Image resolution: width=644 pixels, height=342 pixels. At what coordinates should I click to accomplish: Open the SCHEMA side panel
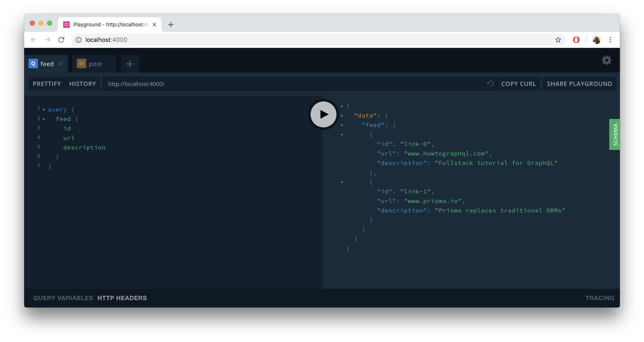click(615, 134)
